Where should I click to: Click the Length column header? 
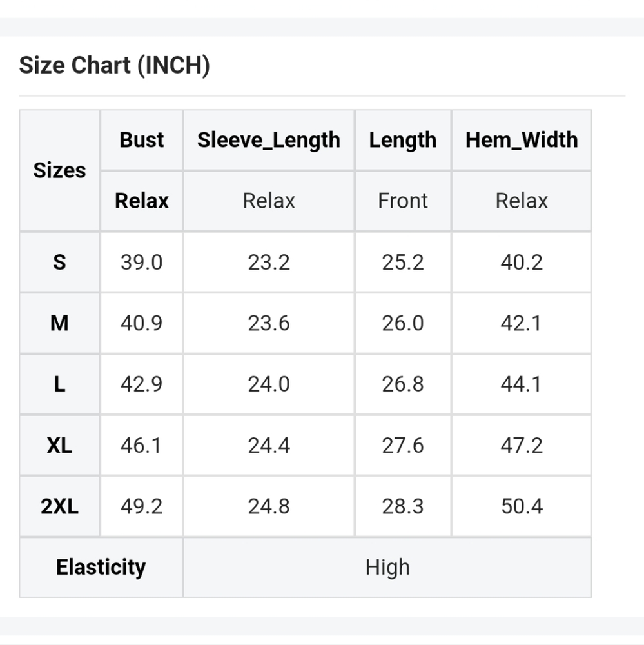402,140
